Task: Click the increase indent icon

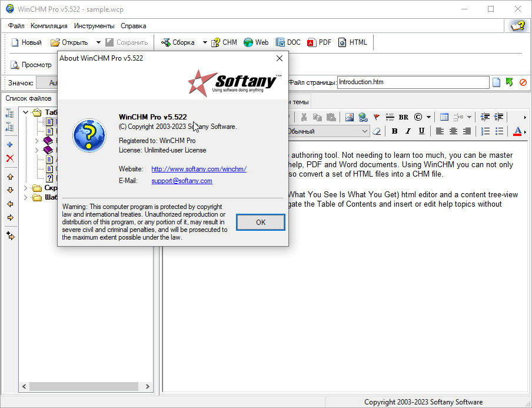Action: [499, 117]
